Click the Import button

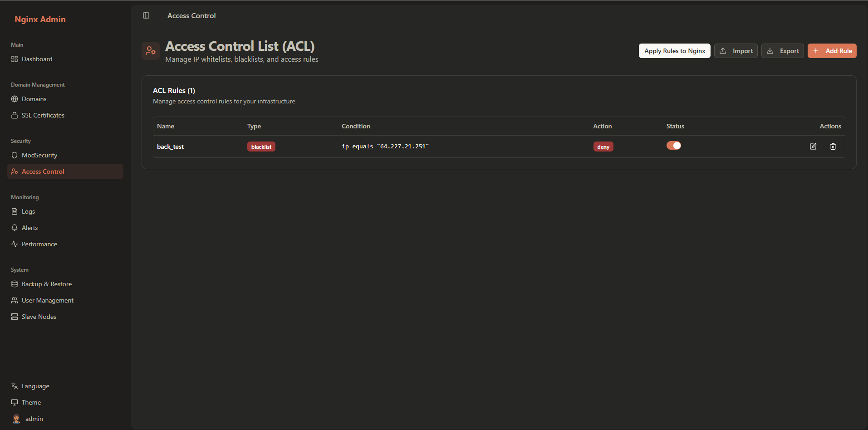point(736,51)
